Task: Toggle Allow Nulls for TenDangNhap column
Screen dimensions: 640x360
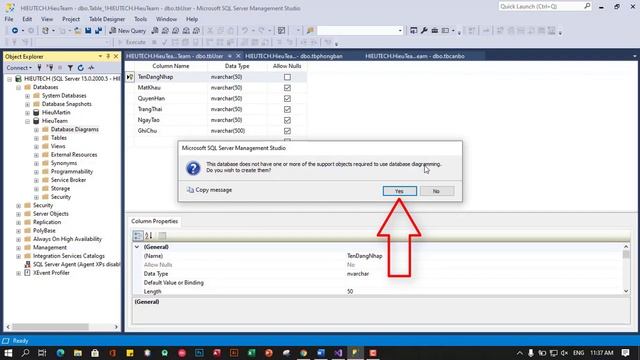Action: pos(287,77)
